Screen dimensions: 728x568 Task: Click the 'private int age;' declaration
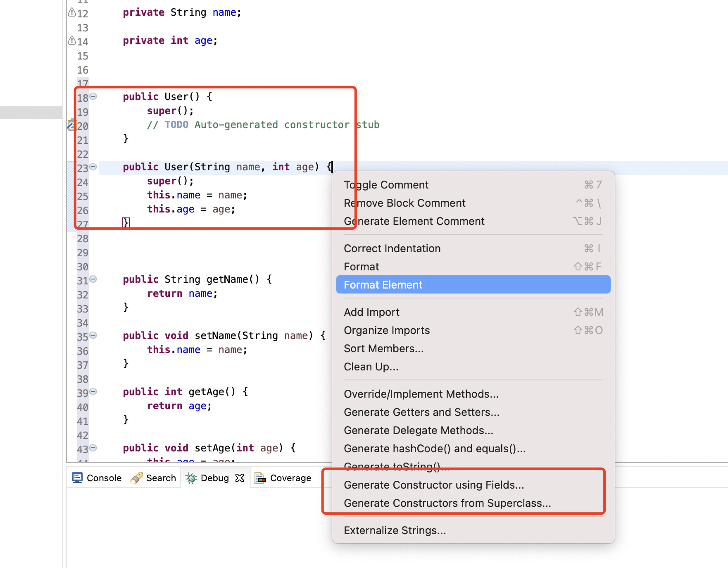pyautogui.click(x=170, y=41)
